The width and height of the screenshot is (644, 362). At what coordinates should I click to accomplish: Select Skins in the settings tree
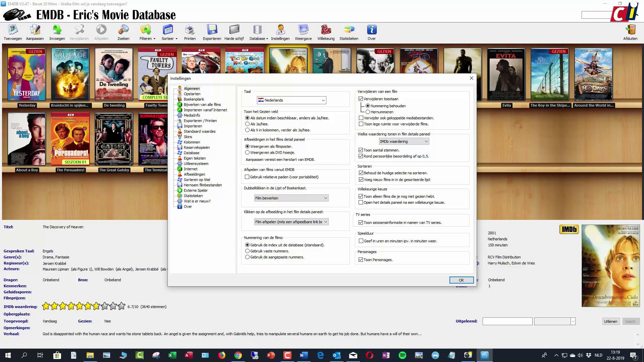(x=188, y=137)
